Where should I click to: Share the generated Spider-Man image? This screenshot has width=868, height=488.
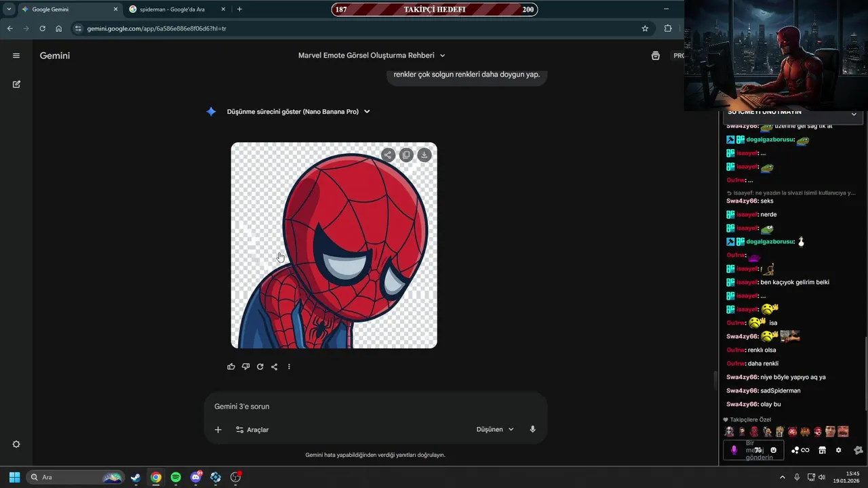[388, 155]
